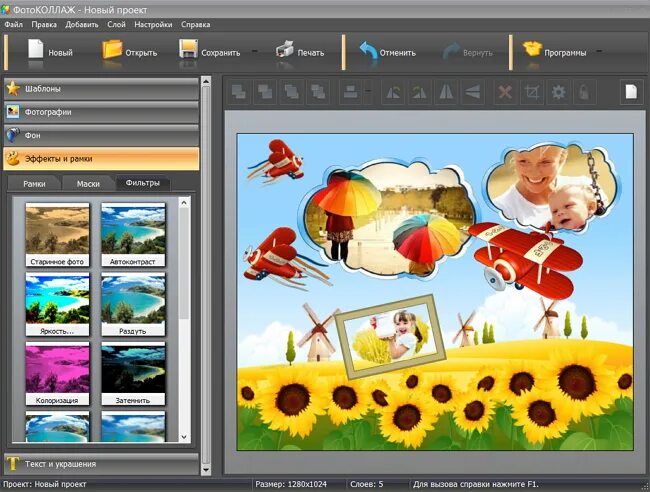650x492 pixels.
Task: Expand the Шаблоны section
Action: point(101,89)
